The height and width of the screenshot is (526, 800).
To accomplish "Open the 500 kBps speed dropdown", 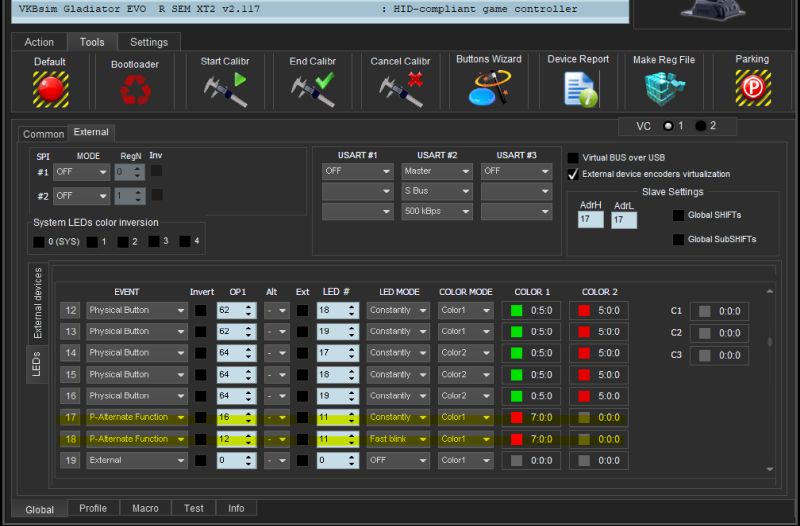I will 437,211.
